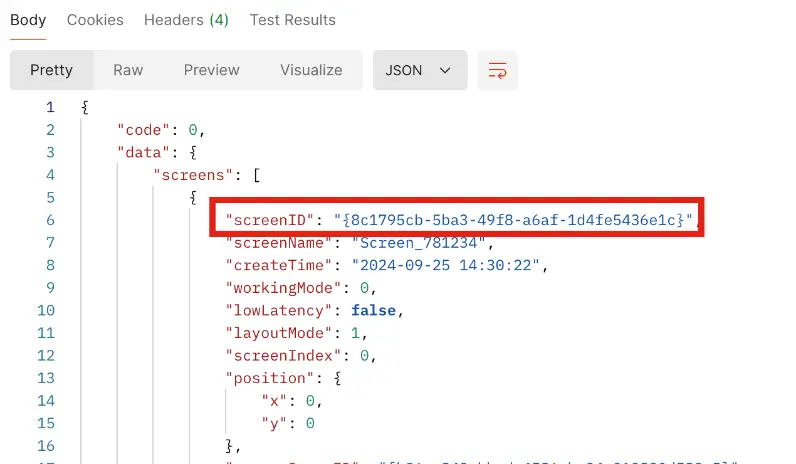Open the Headers (4) tab
796x464 pixels.
coord(186,20)
